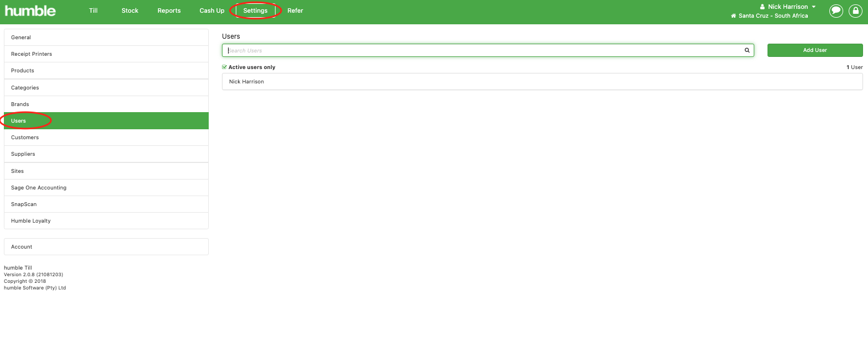Open the Till tab
The height and width of the screenshot is (353, 868).
[x=93, y=10]
